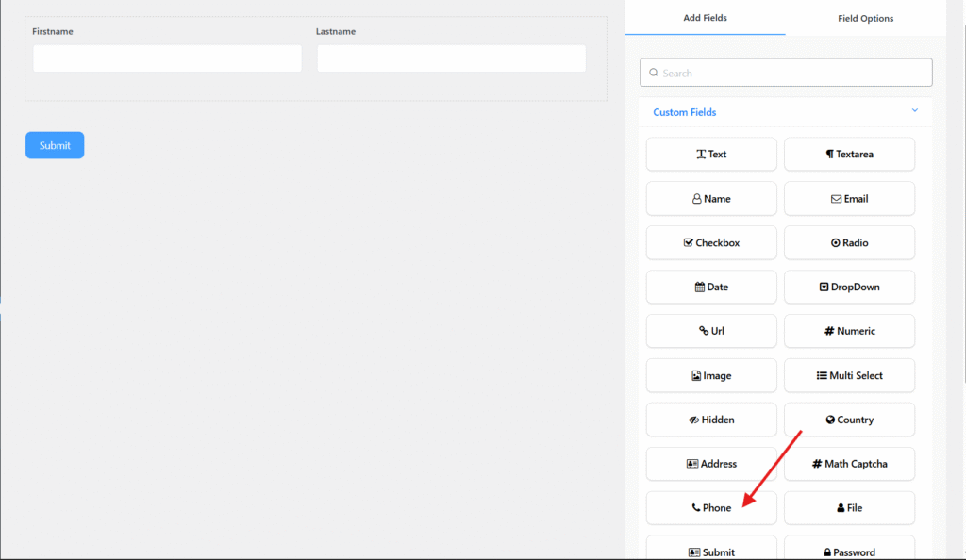Add the Phone field
966x560 pixels.
pyautogui.click(x=711, y=508)
